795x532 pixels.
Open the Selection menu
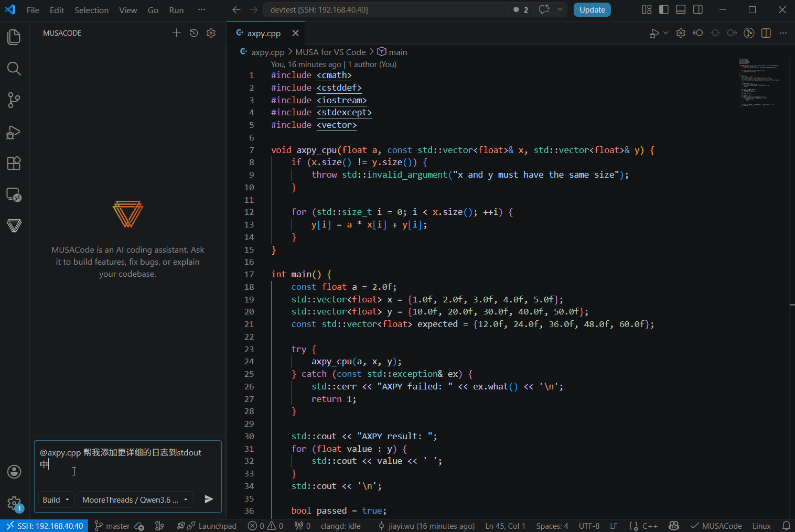click(x=91, y=10)
